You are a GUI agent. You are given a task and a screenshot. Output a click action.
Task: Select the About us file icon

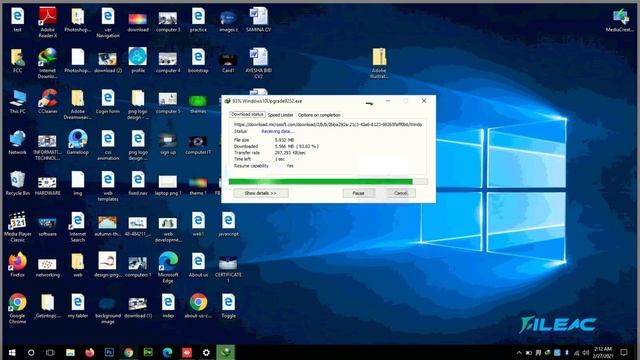(x=198, y=264)
